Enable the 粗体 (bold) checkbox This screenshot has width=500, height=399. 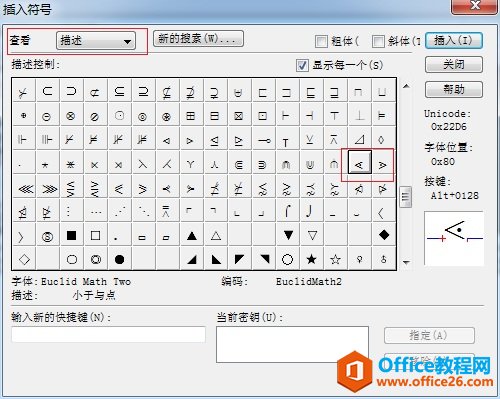pyautogui.click(x=321, y=41)
